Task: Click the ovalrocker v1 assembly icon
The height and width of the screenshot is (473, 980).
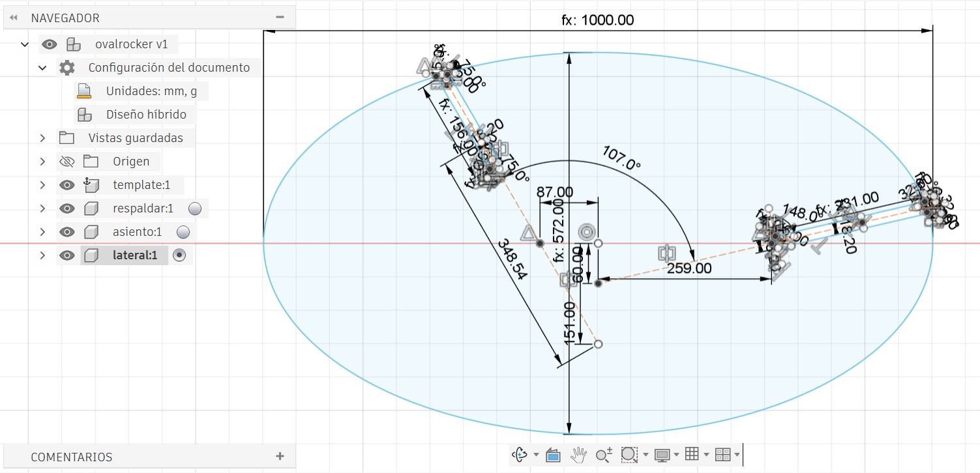Action: (x=74, y=44)
